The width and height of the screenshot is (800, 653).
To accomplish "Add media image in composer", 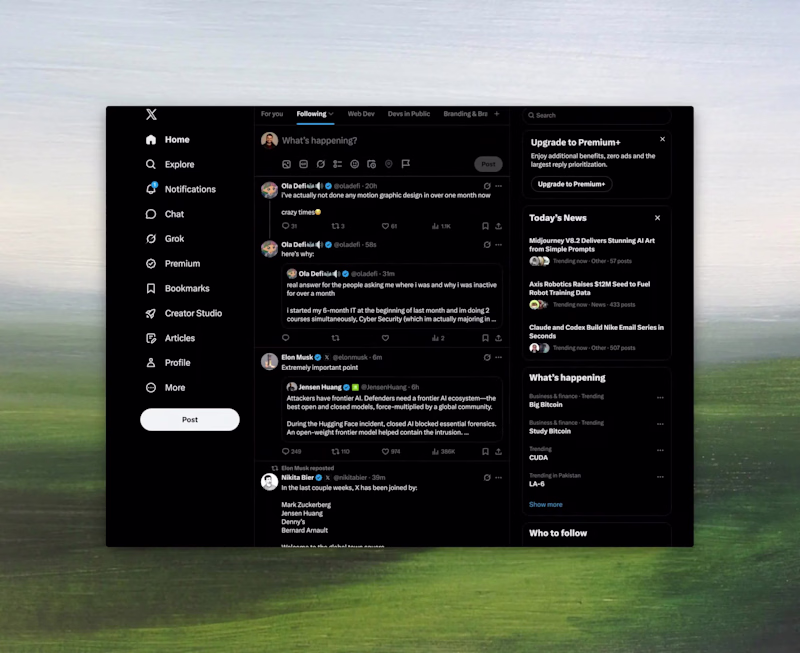I will [x=287, y=164].
